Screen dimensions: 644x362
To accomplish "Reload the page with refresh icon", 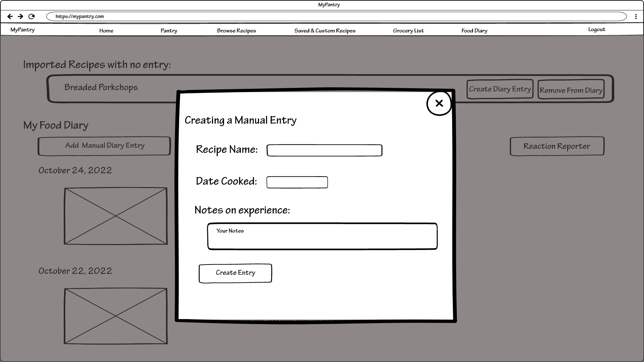I will coord(32,16).
